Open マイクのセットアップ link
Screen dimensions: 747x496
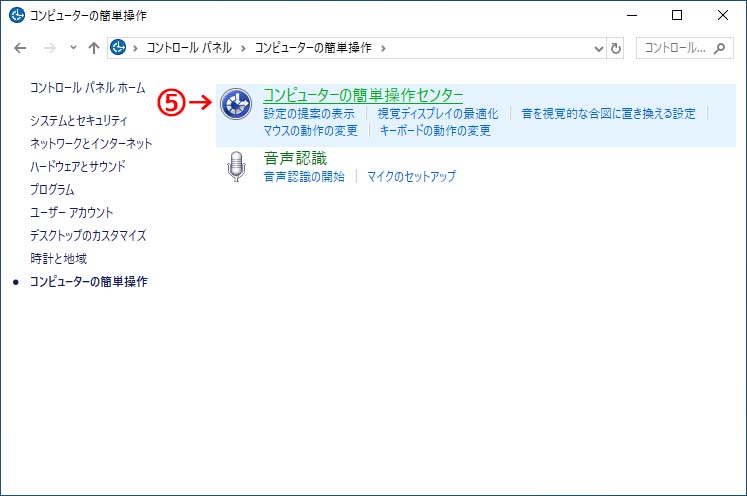[x=411, y=176]
